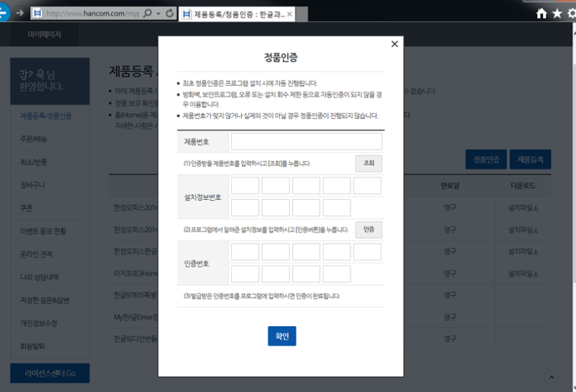Image resolution: width=576 pixels, height=392 pixels.
Task: Click the search magnifier in address bar
Action: (147, 14)
